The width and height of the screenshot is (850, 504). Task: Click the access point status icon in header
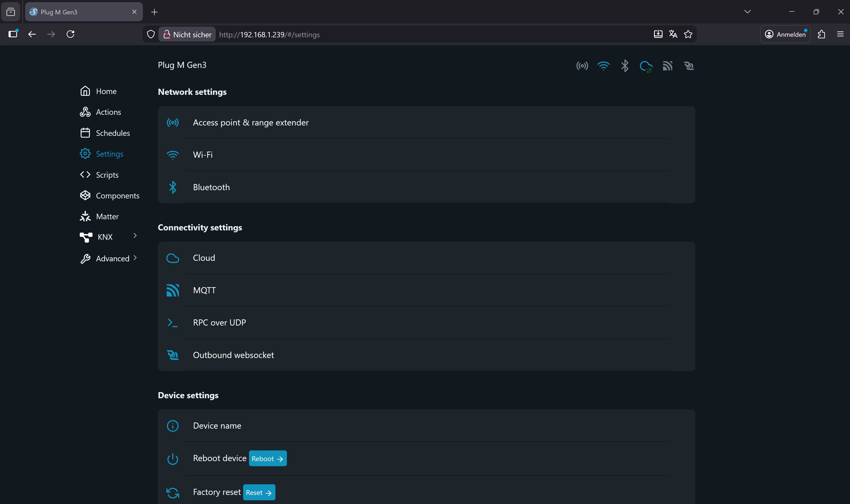click(x=582, y=66)
